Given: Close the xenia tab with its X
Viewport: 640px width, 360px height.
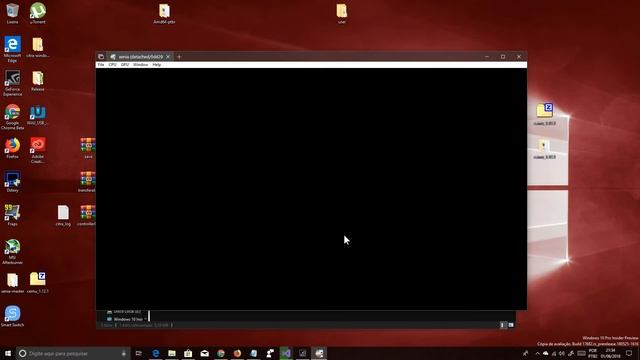Looking at the screenshot, I should 168,57.
